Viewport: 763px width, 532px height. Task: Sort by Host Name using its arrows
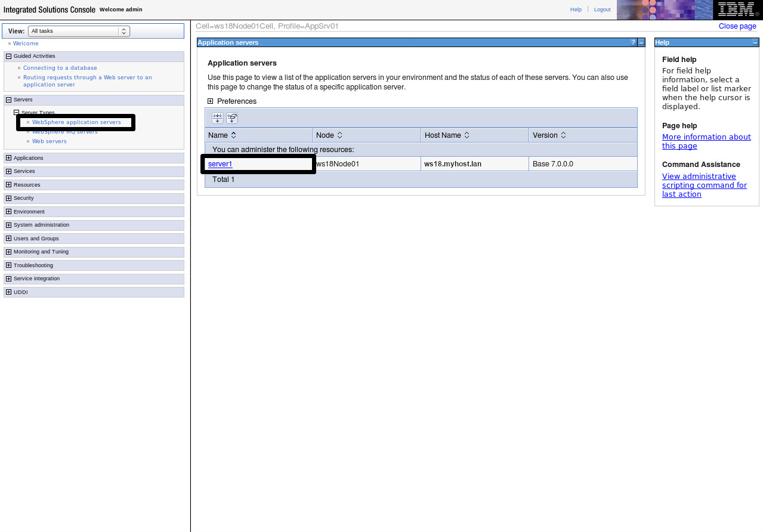pyautogui.click(x=467, y=135)
